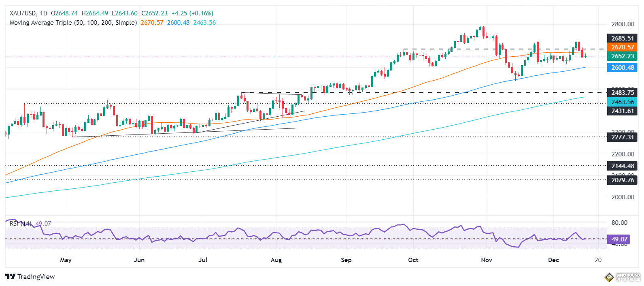Select the 2277.31 support level label
Screen dimensions: 644x286
pos(622,137)
